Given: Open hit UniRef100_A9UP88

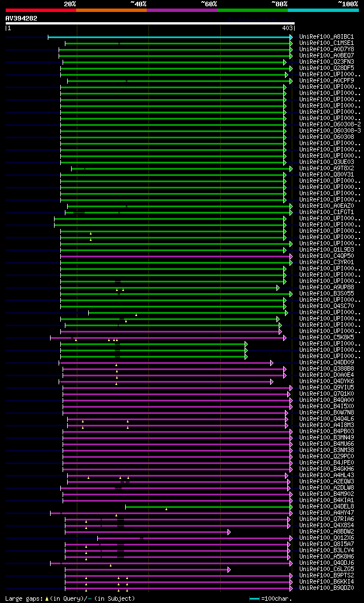Looking at the screenshot, I should coord(327,288).
